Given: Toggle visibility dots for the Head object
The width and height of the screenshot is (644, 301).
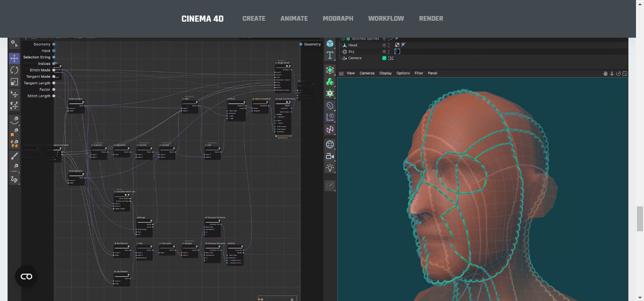Looking at the screenshot, I should pyautogui.click(x=388, y=45).
